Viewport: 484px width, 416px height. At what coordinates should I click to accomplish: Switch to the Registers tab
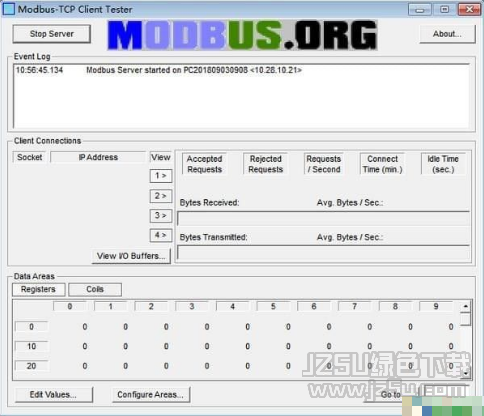38,289
